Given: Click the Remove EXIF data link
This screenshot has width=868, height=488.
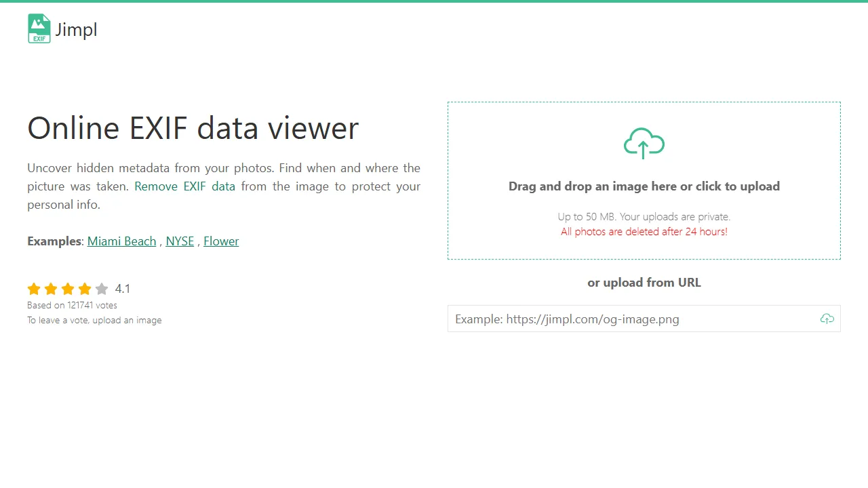Looking at the screenshot, I should (x=184, y=186).
